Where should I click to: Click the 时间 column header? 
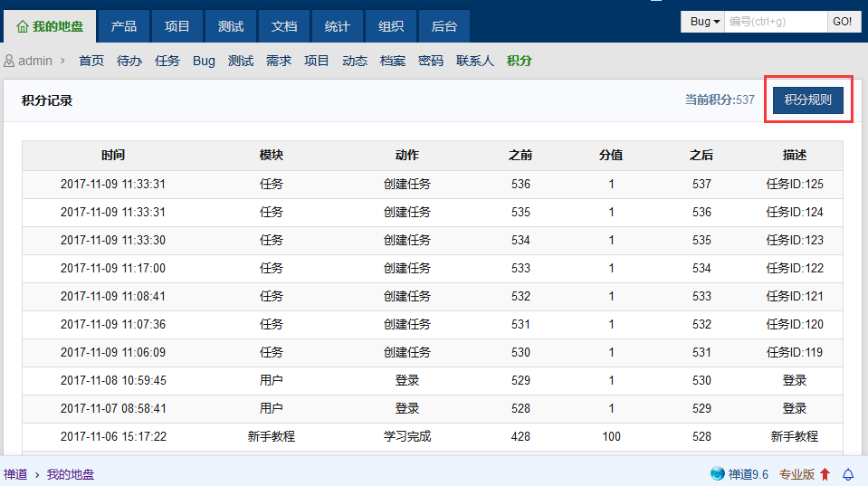click(113, 156)
